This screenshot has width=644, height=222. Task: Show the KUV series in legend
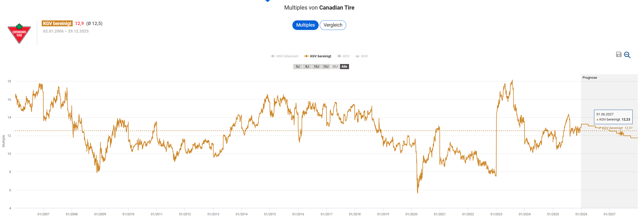[x=362, y=56]
